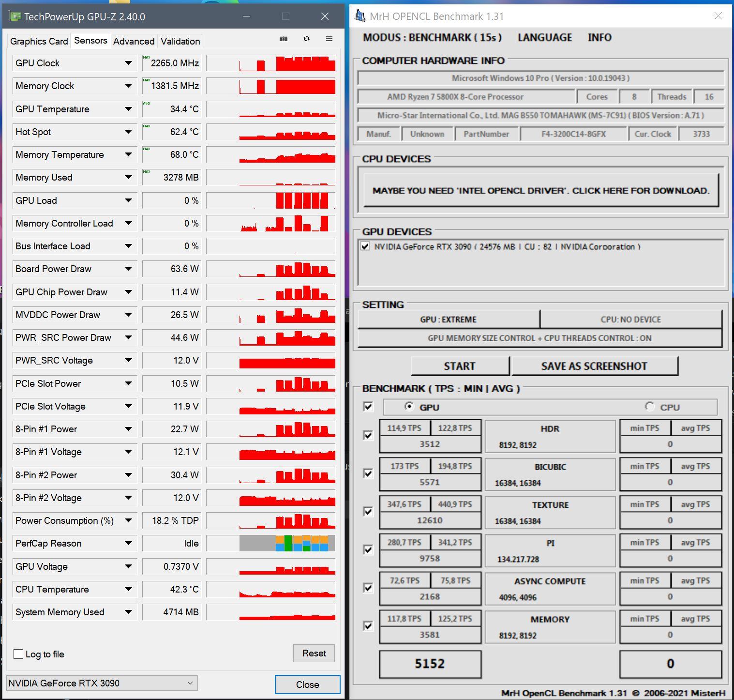Open the GPU-Z hamburger menu icon
Image resolution: width=734 pixels, height=700 pixels.
point(329,39)
